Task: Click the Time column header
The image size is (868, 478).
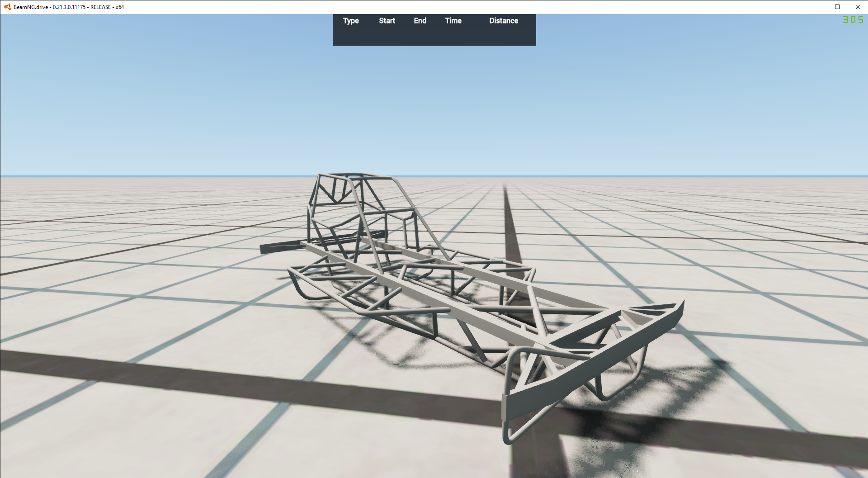Action: (453, 21)
